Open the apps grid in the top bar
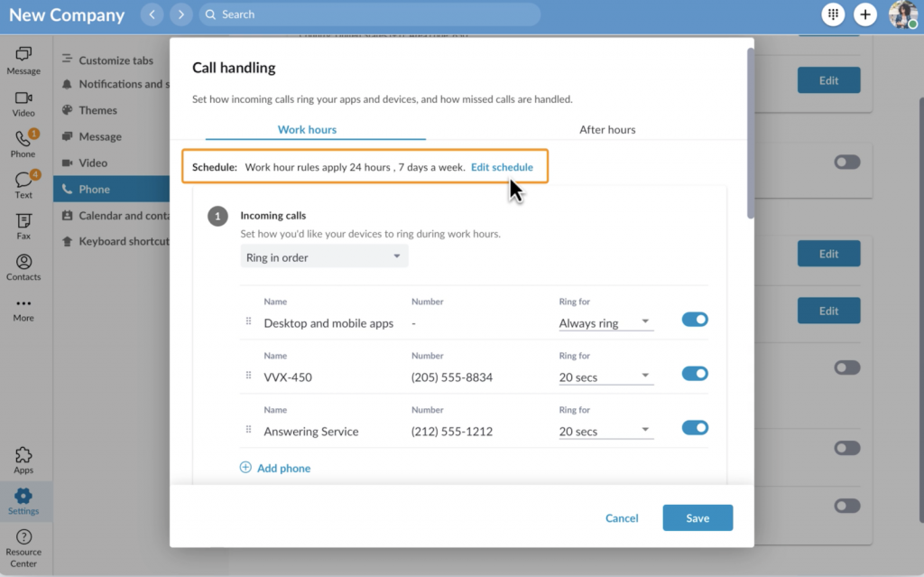This screenshot has height=577, width=924. tap(832, 14)
